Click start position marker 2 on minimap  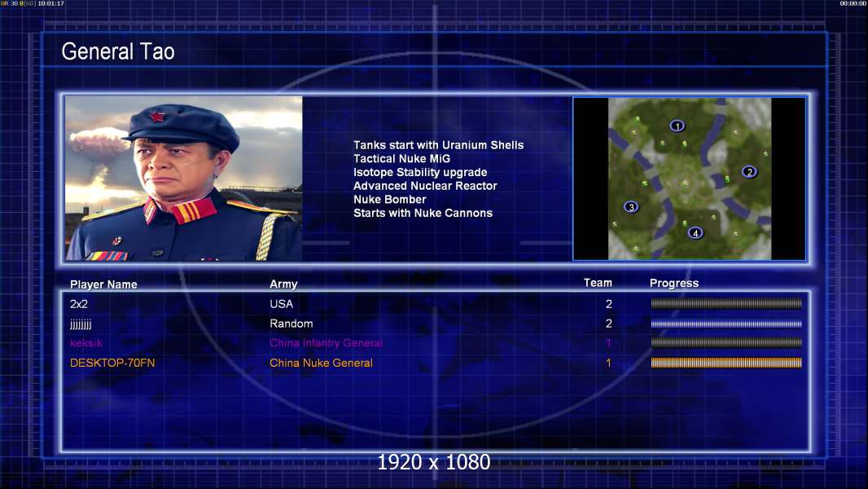pos(750,172)
